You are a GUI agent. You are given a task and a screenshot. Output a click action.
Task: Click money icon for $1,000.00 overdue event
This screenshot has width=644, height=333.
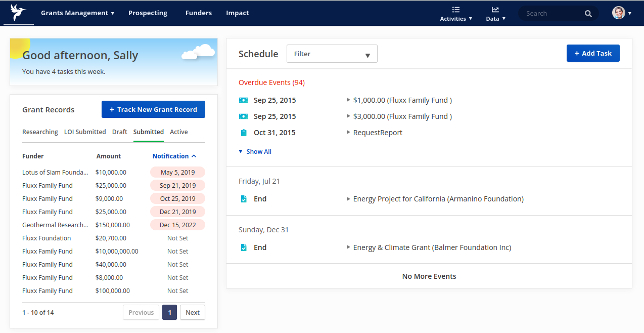(244, 100)
